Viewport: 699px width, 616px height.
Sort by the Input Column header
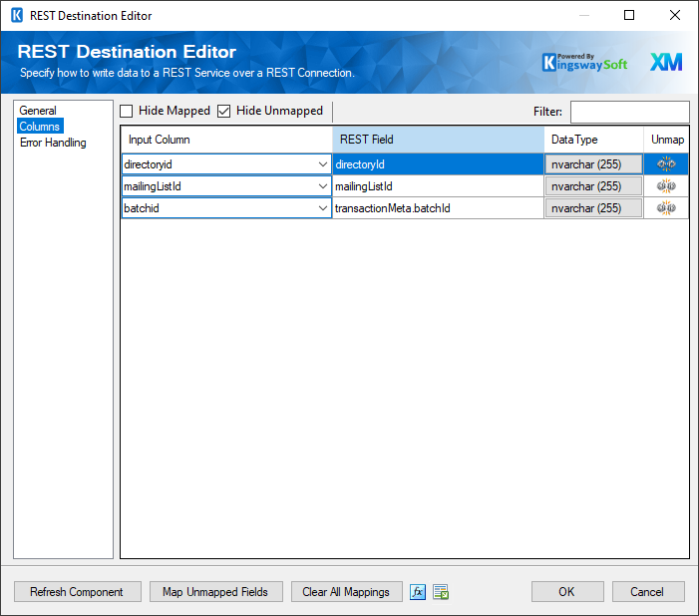pyautogui.click(x=226, y=140)
